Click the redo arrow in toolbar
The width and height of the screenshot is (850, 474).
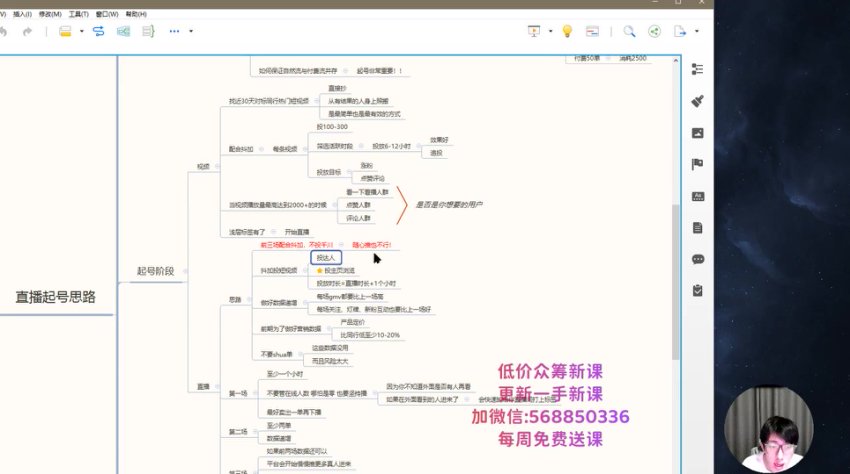pos(27,31)
